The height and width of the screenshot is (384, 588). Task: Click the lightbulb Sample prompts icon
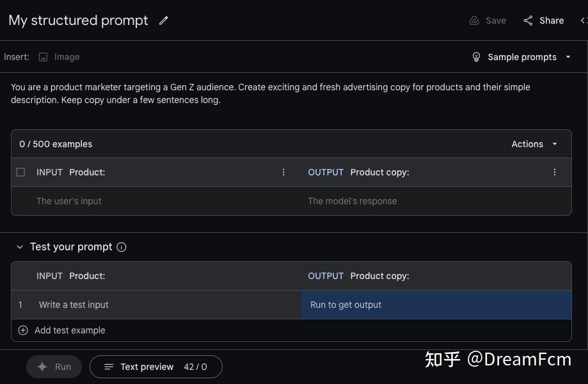476,57
